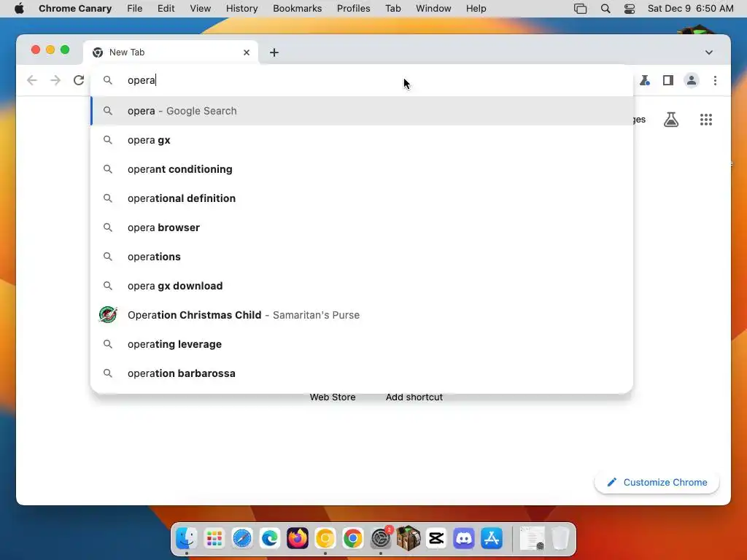747x560 pixels.
Task: Open the Bookmarks menu
Action: [298, 9]
